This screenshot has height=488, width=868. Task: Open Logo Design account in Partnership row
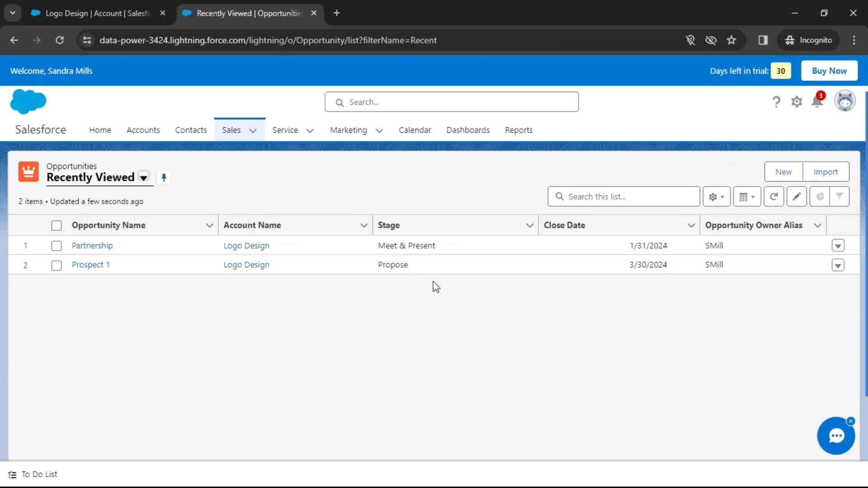[246, 246]
